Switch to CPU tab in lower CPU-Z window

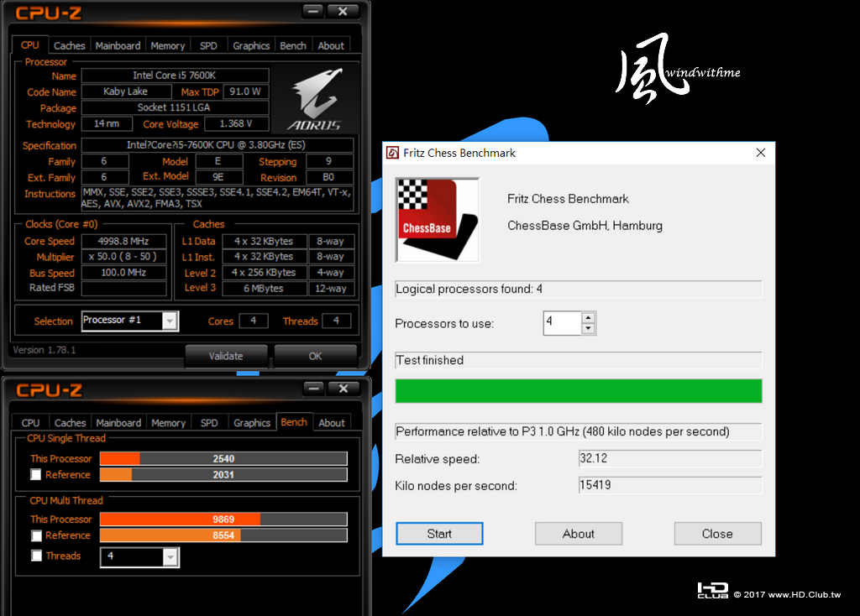(x=30, y=422)
